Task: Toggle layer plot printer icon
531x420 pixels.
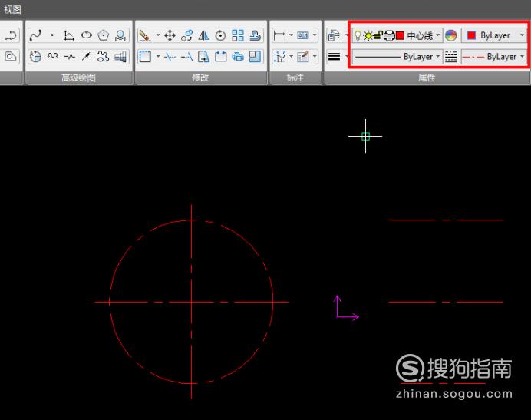Action: pos(389,35)
